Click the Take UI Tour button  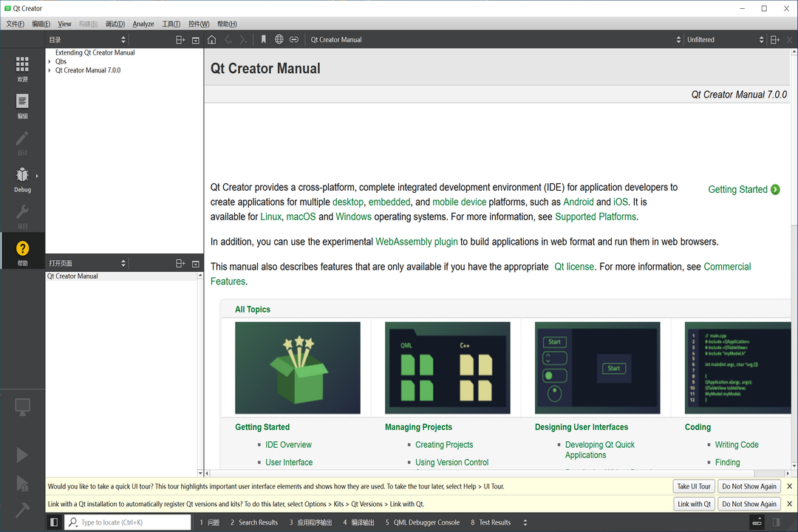693,486
